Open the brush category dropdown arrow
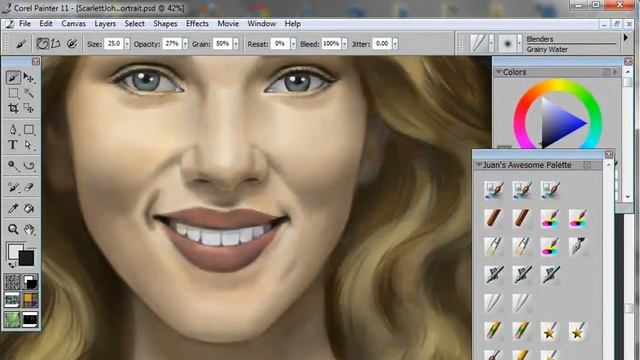The width and height of the screenshot is (640, 360). coord(491,43)
